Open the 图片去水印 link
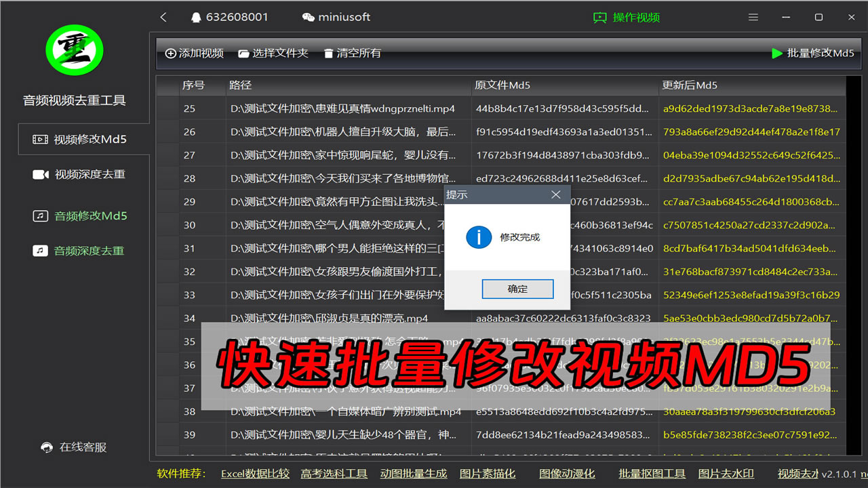 point(726,474)
